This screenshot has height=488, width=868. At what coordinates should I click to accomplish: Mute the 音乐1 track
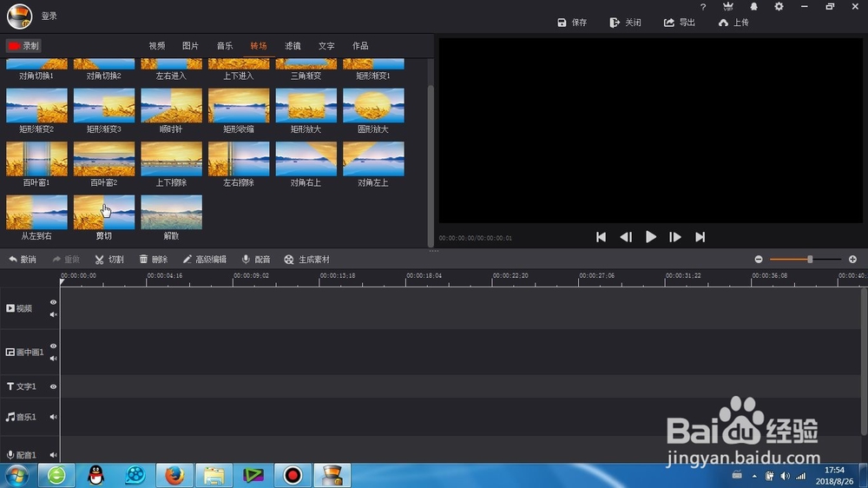coord(53,417)
